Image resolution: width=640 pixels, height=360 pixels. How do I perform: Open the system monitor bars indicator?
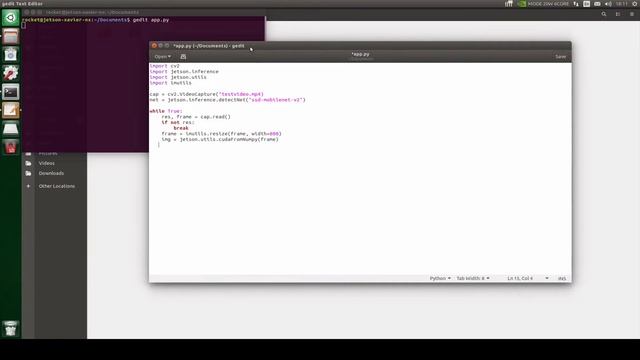tap(509, 4)
